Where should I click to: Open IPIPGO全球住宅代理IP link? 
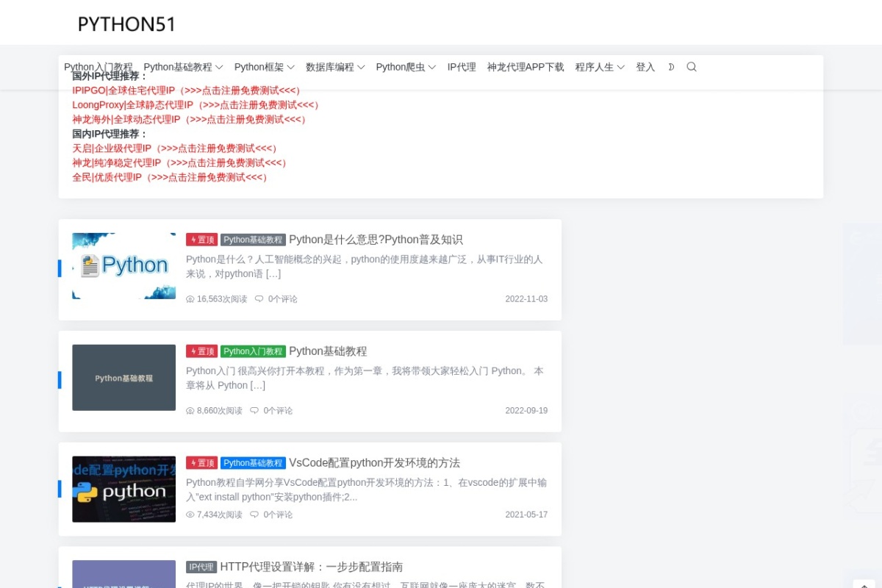[x=188, y=90]
